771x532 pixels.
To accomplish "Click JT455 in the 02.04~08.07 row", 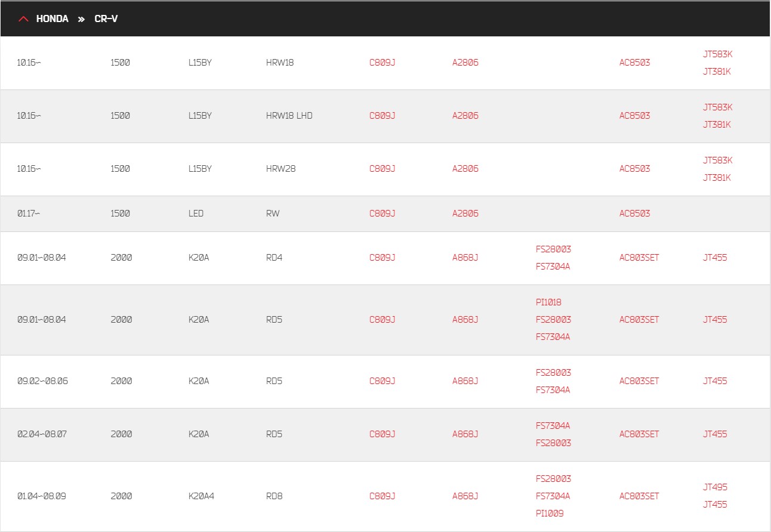I will click(x=715, y=434).
